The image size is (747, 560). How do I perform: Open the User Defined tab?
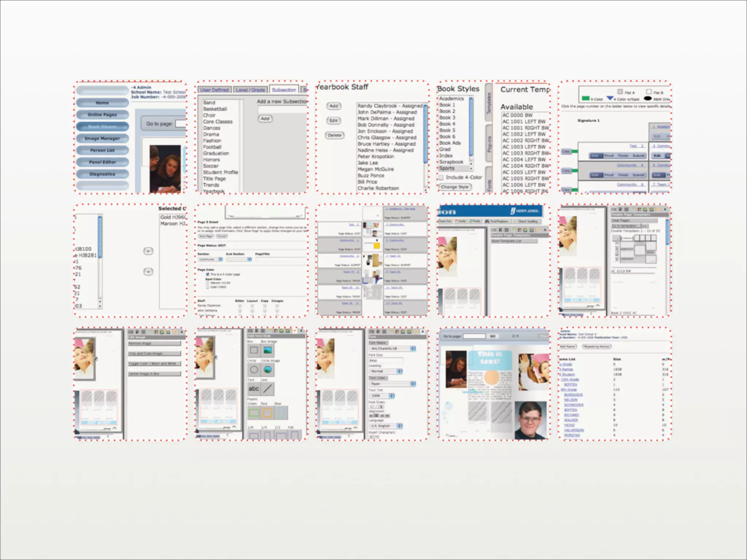pos(214,90)
